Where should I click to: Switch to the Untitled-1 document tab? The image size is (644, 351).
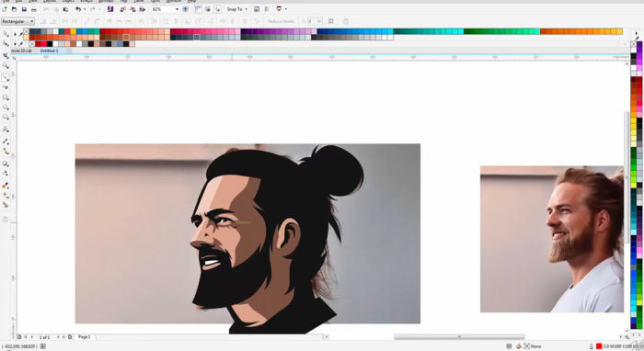(50, 51)
